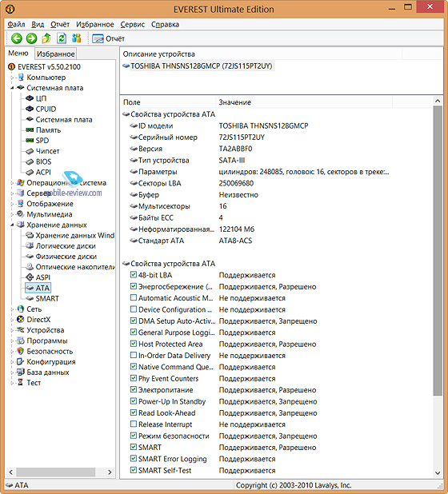Click the tree pane horizontal scrollbar thumb
This screenshot has width=448, height=494.
pyautogui.click(x=55, y=472)
